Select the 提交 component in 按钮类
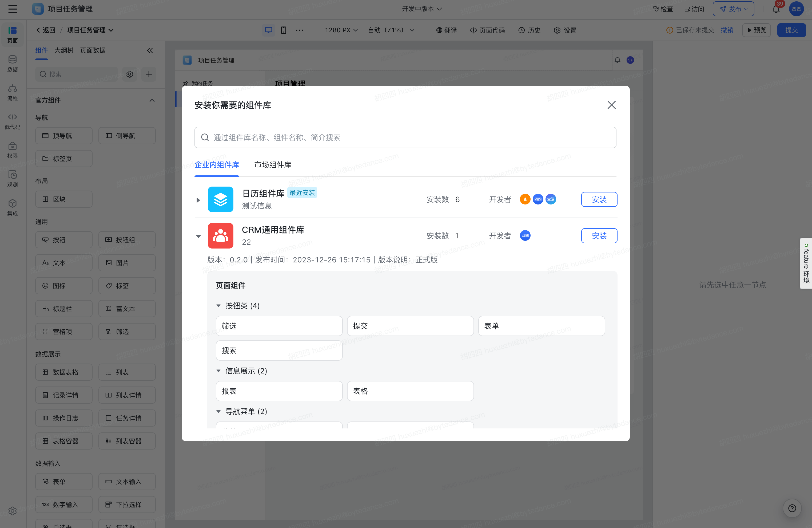This screenshot has height=528, width=812. (x=410, y=326)
